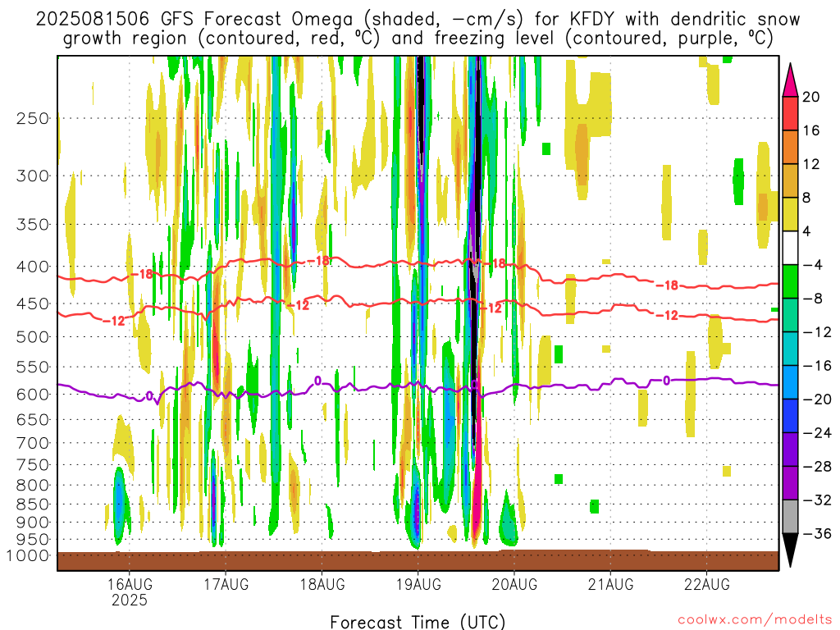This screenshot has height=630, width=840.
Task: Click the title line mentioning freezing level
Action: (x=418, y=39)
